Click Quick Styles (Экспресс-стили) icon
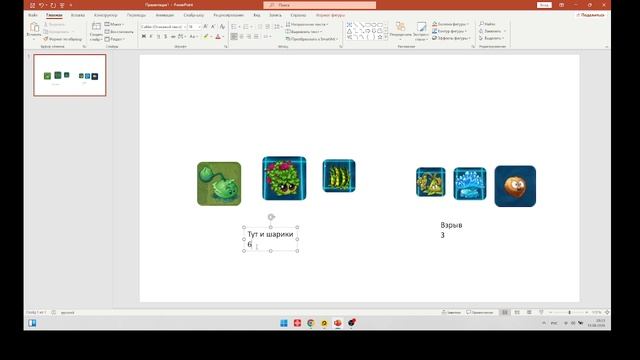This screenshot has height=360, width=640. (x=421, y=28)
